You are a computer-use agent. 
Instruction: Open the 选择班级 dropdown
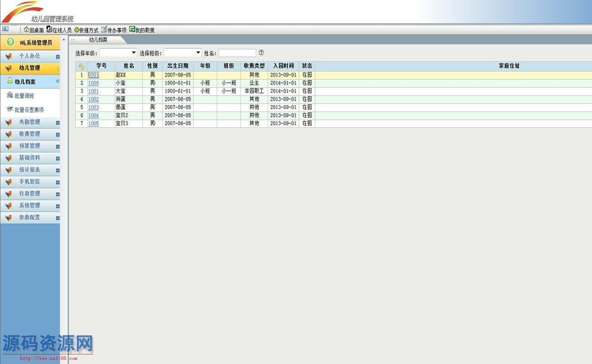(198, 53)
